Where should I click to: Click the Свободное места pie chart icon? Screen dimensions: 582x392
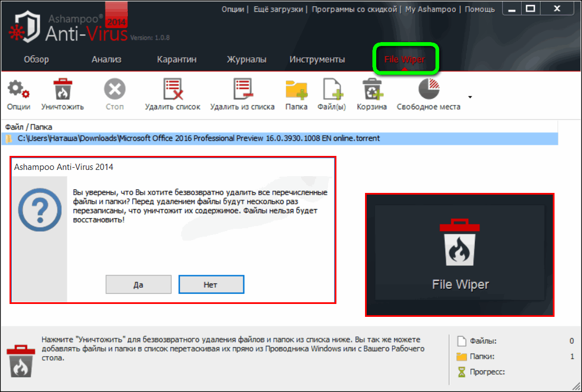pos(429,89)
